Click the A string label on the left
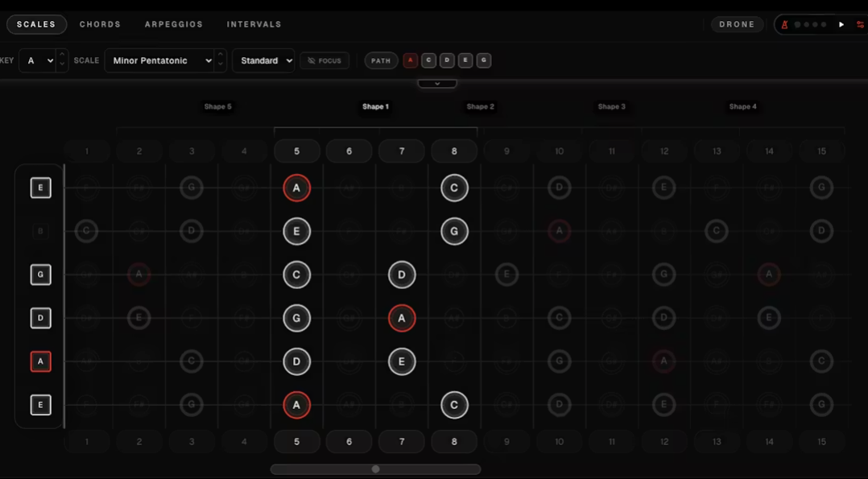This screenshot has width=868, height=479. tap(40, 361)
